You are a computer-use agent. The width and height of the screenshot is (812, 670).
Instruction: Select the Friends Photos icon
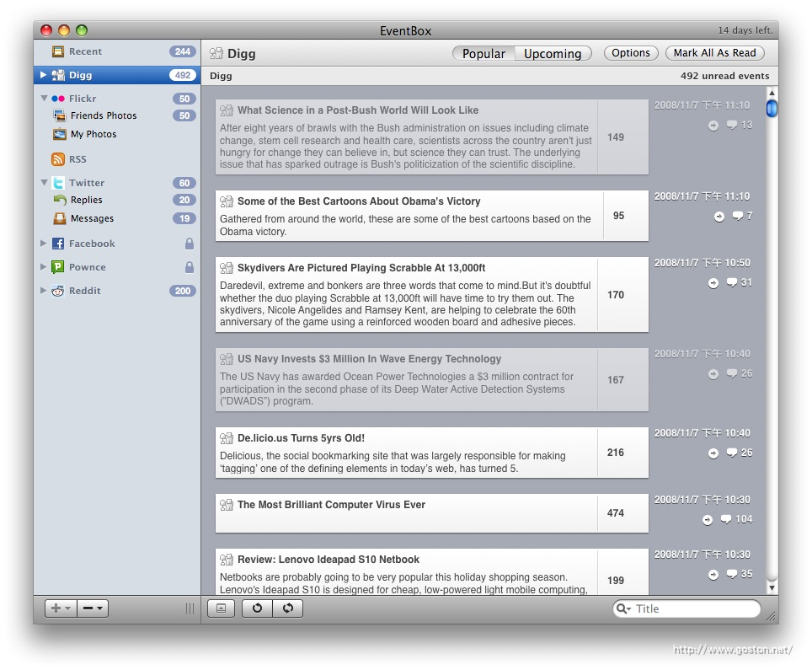(60, 115)
